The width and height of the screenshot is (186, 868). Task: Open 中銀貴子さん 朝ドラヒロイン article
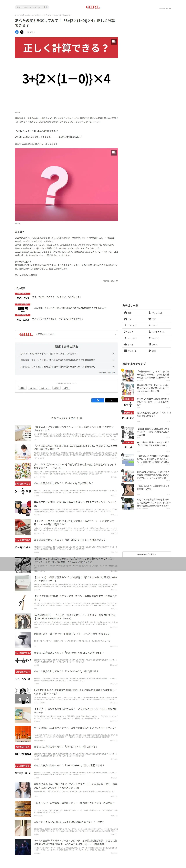(x=75, y=786)
